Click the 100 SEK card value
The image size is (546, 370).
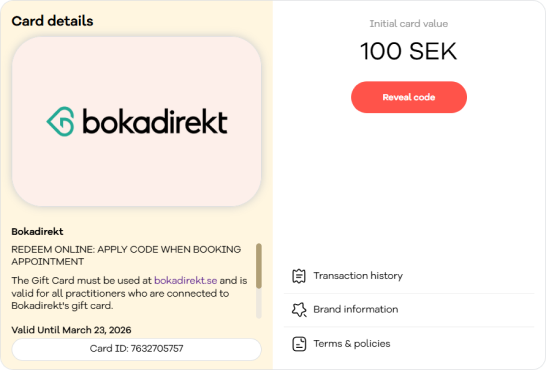point(408,52)
